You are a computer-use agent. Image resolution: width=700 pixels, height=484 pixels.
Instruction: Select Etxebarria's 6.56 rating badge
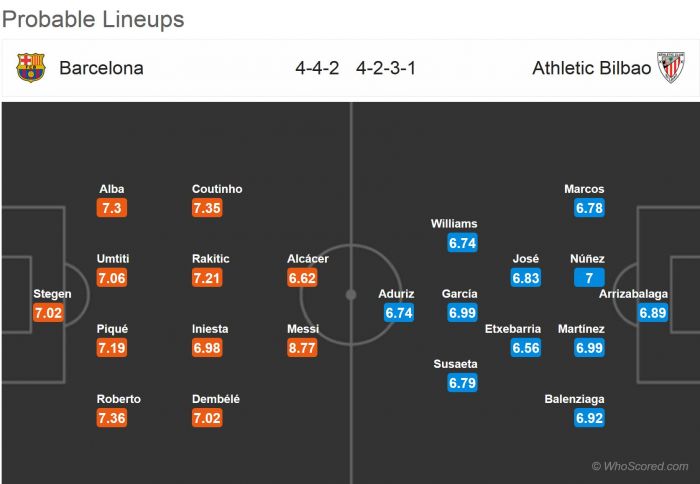(x=526, y=348)
